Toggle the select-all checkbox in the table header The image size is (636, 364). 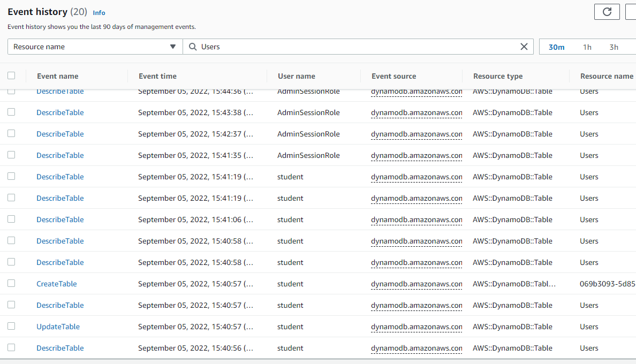pos(11,75)
